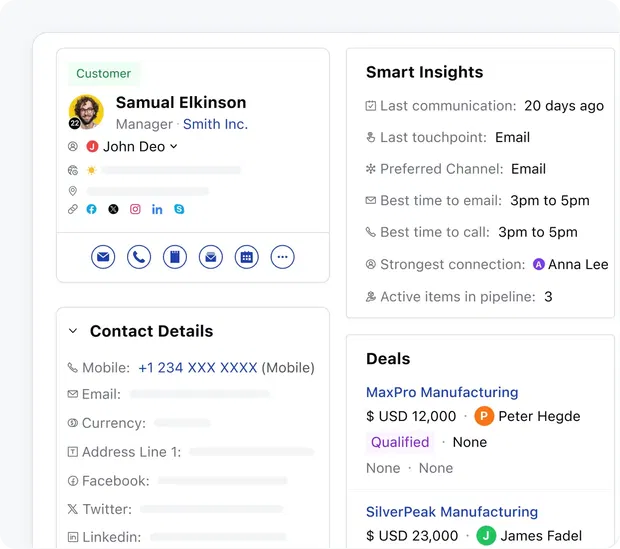Image resolution: width=620 pixels, height=549 pixels.
Task: Click the Customer lifecycle tag
Action: pos(104,74)
